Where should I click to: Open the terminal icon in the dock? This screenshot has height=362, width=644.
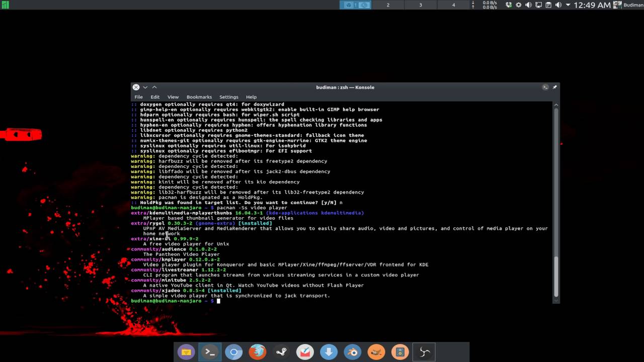coord(210,352)
